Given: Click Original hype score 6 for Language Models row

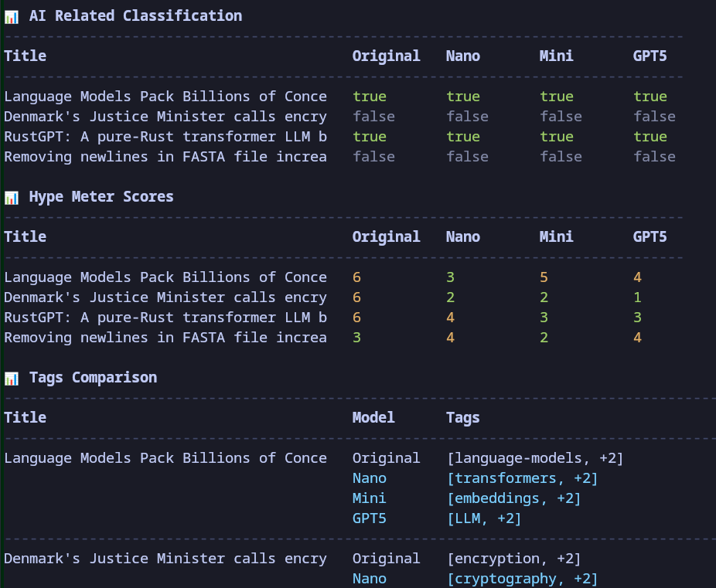Looking at the screenshot, I should point(356,277).
